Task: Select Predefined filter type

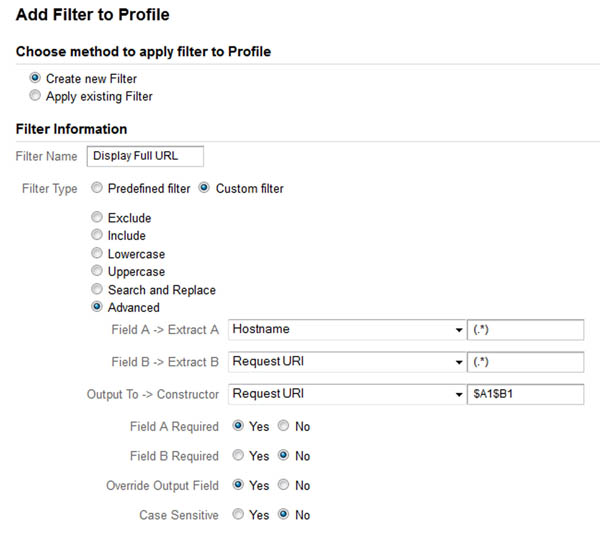Action: [96, 188]
